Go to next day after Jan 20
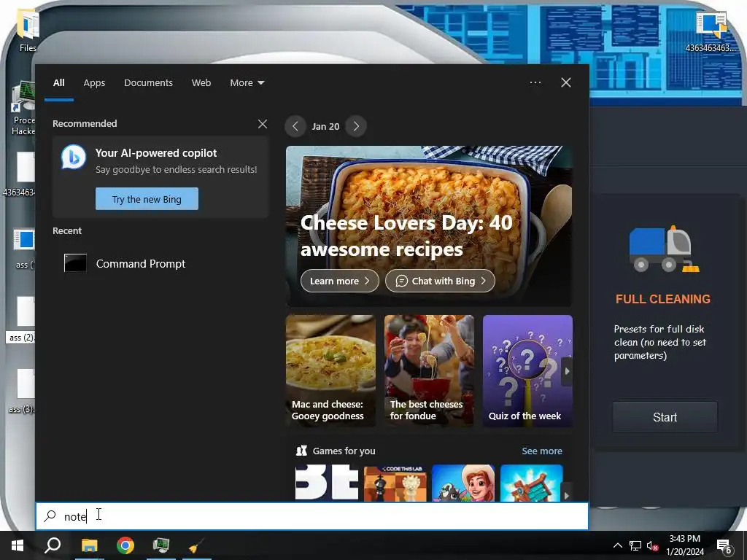747x560 pixels. (x=356, y=126)
